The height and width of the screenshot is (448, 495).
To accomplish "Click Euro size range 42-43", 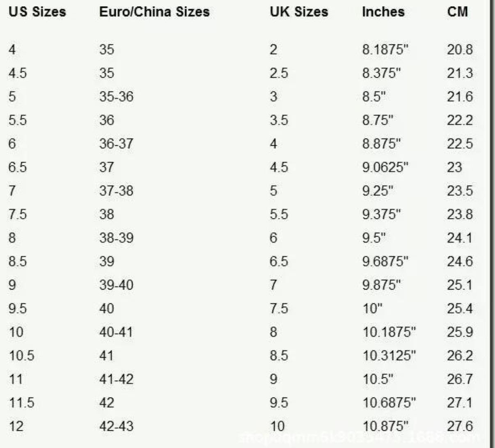I will point(116,426).
